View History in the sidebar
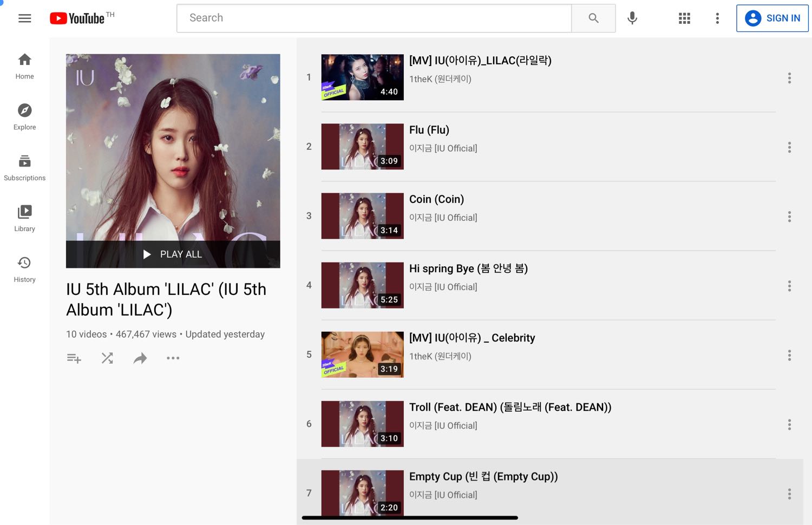Viewport: 812px width, 525px height. (24, 270)
